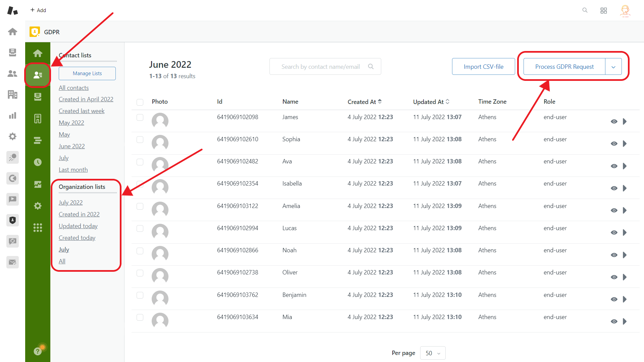
Task: Expand the Benjamin row arrow
Action: [x=625, y=299]
